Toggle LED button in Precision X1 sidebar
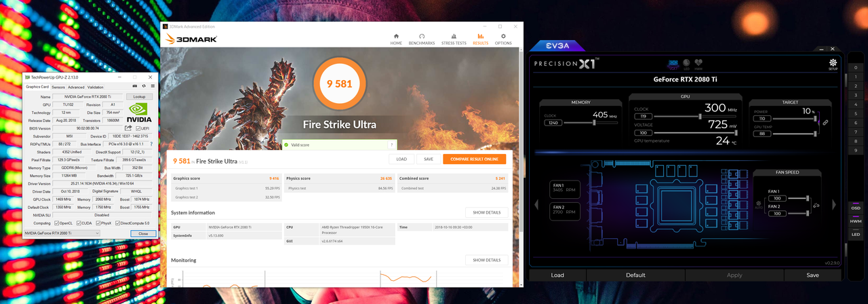868x304 pixels. point(856,234)
